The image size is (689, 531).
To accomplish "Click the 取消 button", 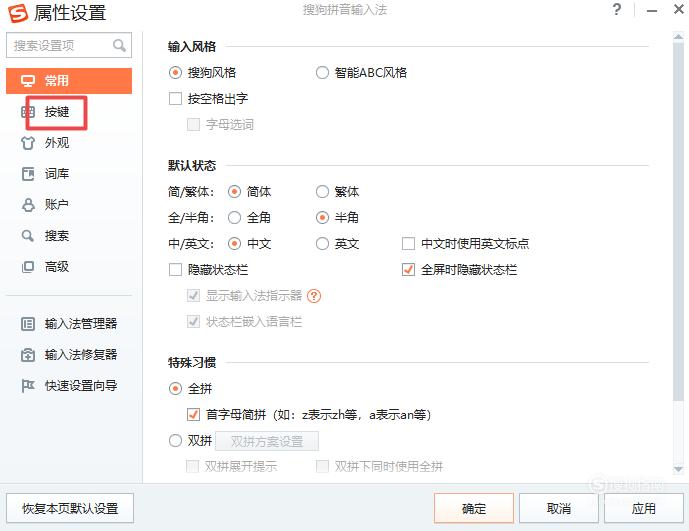I will pos(558,509).
